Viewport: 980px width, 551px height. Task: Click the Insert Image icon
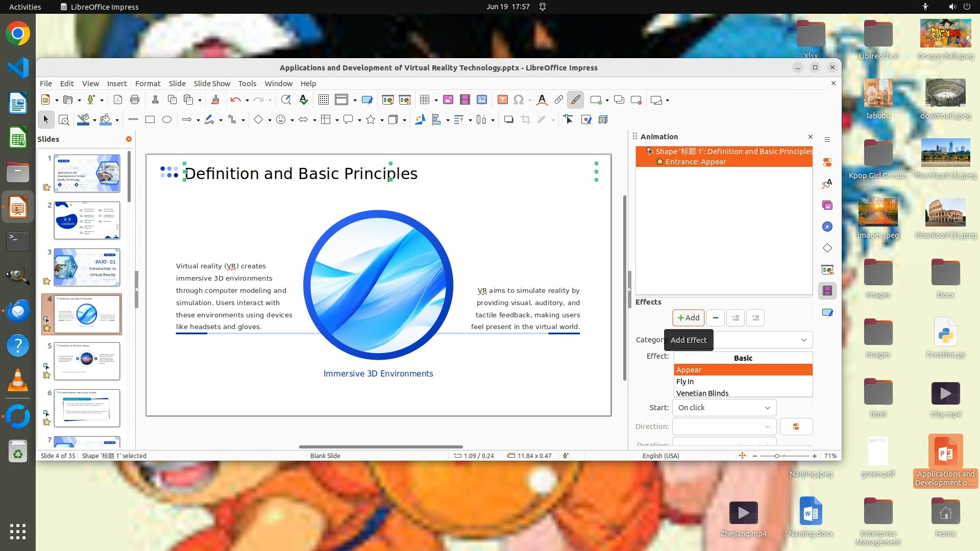[x=448, y=100]
